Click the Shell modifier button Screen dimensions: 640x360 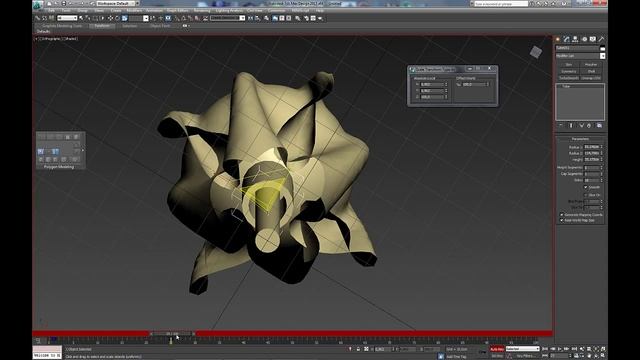[x=591, y=71]
